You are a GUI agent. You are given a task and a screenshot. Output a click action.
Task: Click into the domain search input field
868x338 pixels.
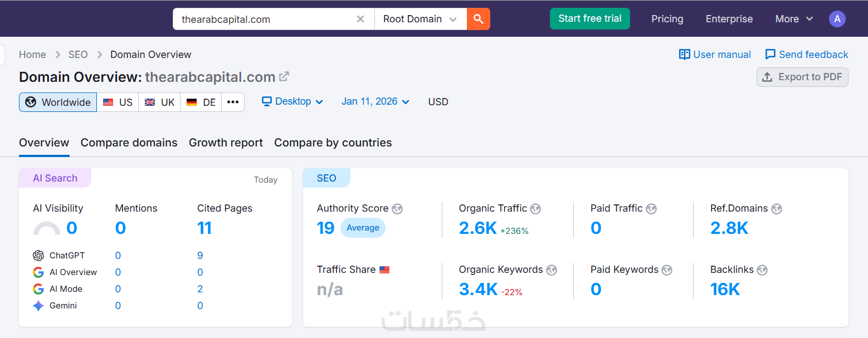pos(265,19)
